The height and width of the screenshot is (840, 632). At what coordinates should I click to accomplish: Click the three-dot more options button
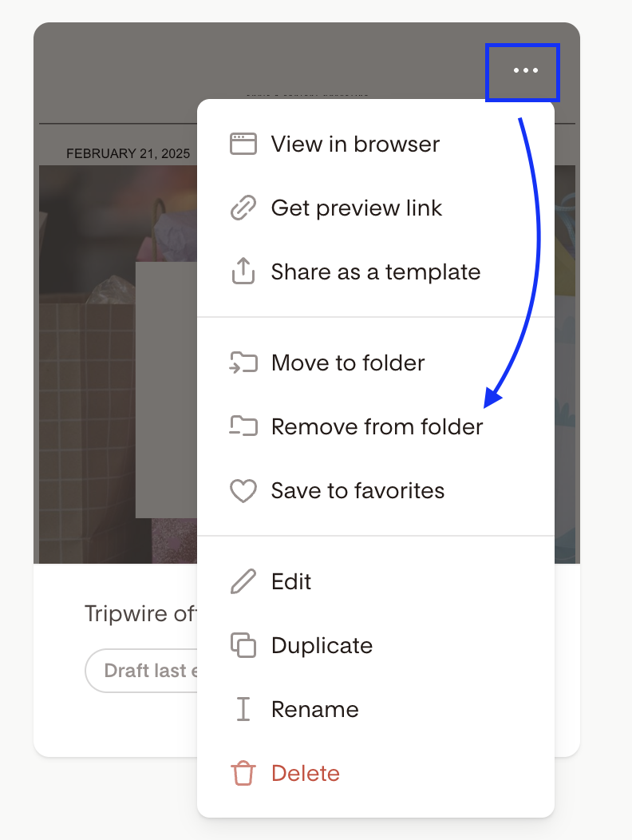tap(525, 71)
